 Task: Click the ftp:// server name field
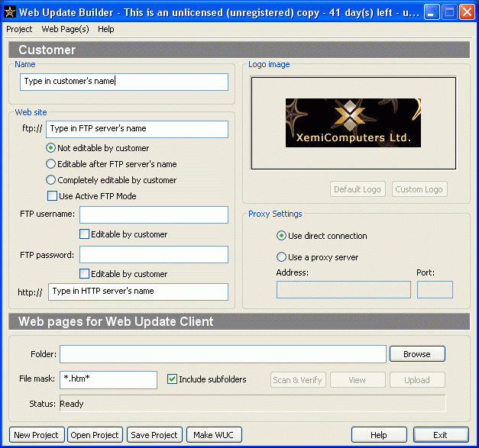click(x=138, y=129)
